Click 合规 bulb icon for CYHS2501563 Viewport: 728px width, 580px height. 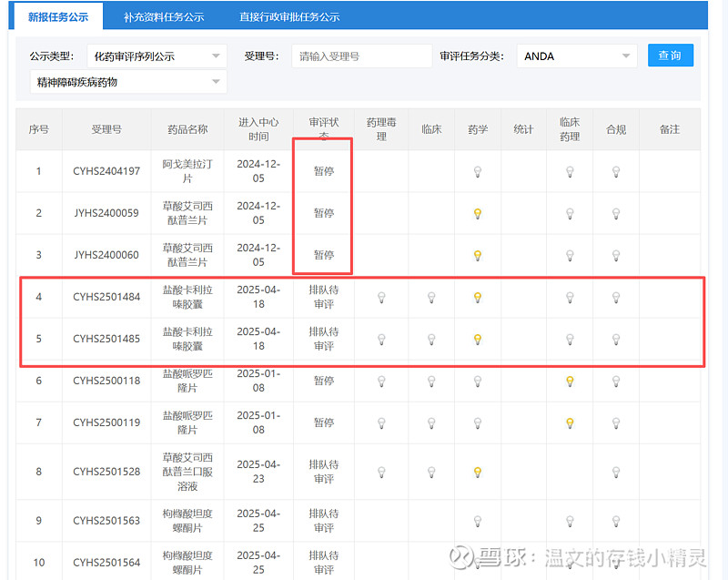pos(616,521)
